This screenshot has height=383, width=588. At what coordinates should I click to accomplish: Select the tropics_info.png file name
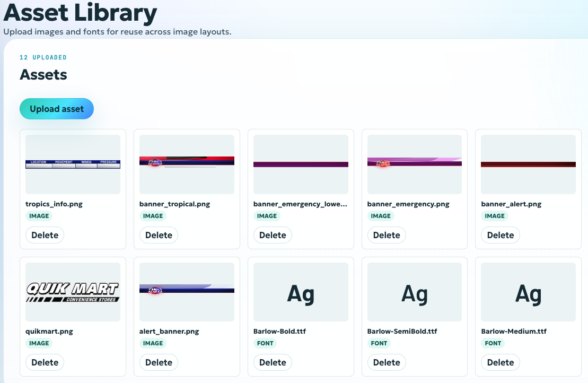pos(54,204)
